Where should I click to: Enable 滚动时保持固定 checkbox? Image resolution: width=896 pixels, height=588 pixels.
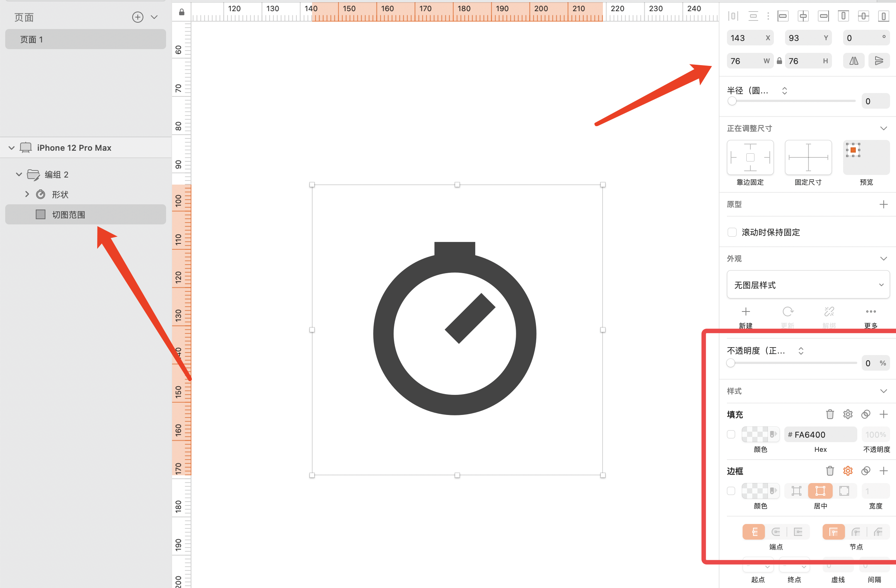click(732, 232)
